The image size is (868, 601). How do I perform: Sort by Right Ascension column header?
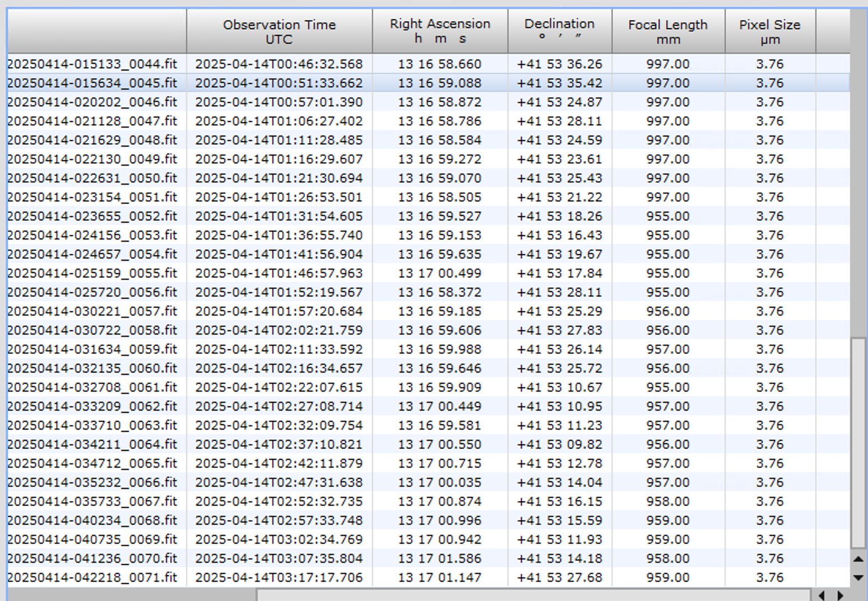coord(440,32)
